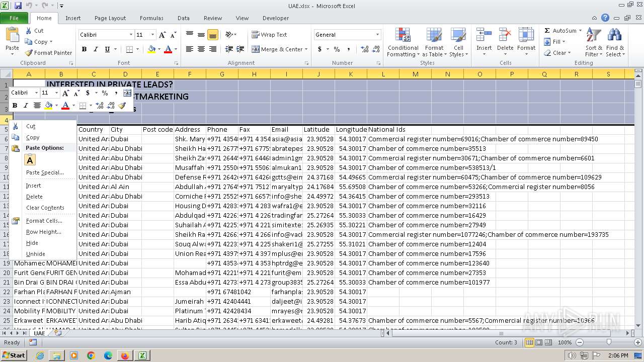Choose Paste Special from context menu

click(45, 172)
